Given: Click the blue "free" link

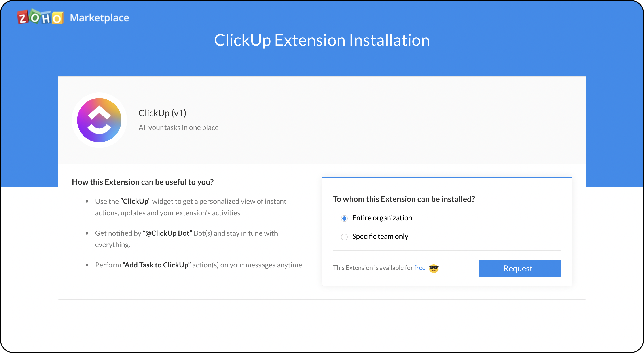Looking at the screenshot, I should 420,268.
